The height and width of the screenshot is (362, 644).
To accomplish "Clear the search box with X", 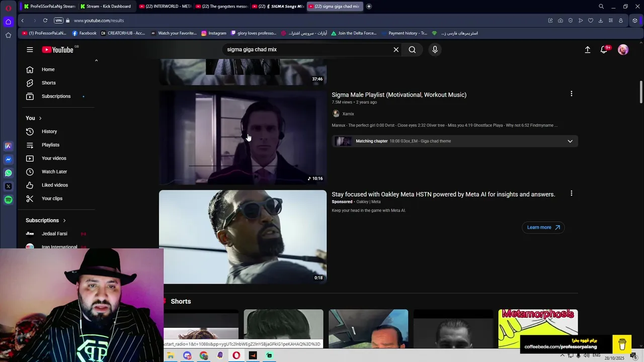I will click(x=396, y=49).
